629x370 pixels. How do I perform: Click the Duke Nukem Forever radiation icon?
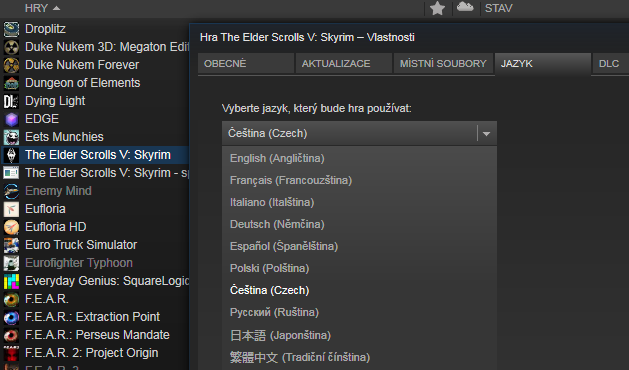coord(11,65)
